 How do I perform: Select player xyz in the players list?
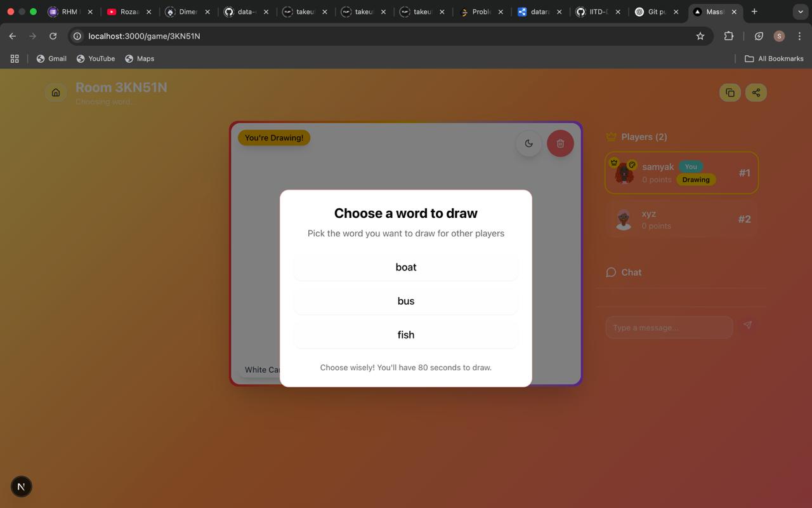click(681, 220)
